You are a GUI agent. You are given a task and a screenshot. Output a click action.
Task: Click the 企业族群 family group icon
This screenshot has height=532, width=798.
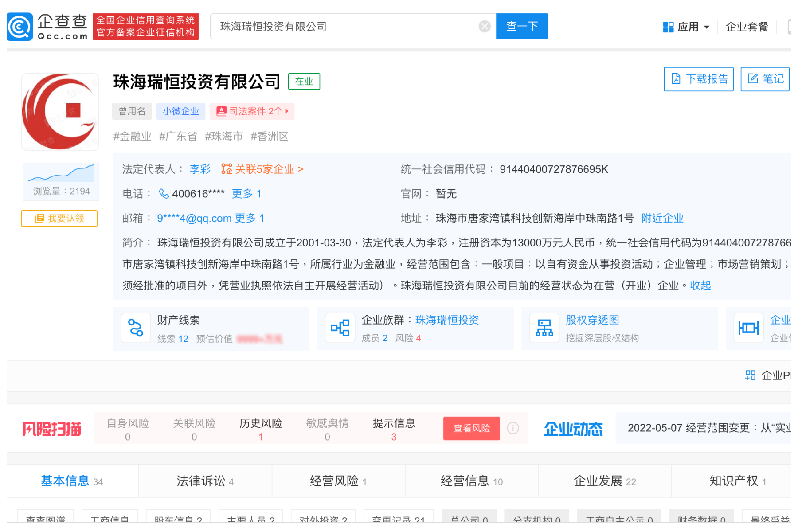tap(340, 328)
